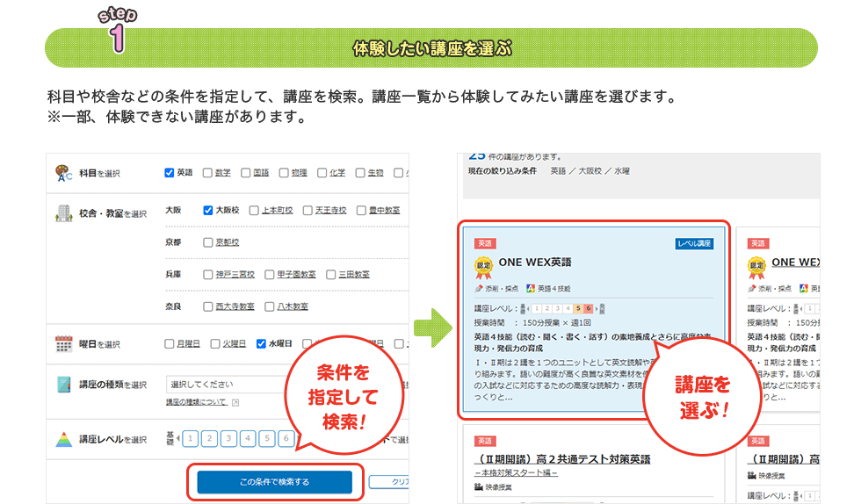
Task: Enable the 生物 subject checkbox
Action: (x=360, y=172)
